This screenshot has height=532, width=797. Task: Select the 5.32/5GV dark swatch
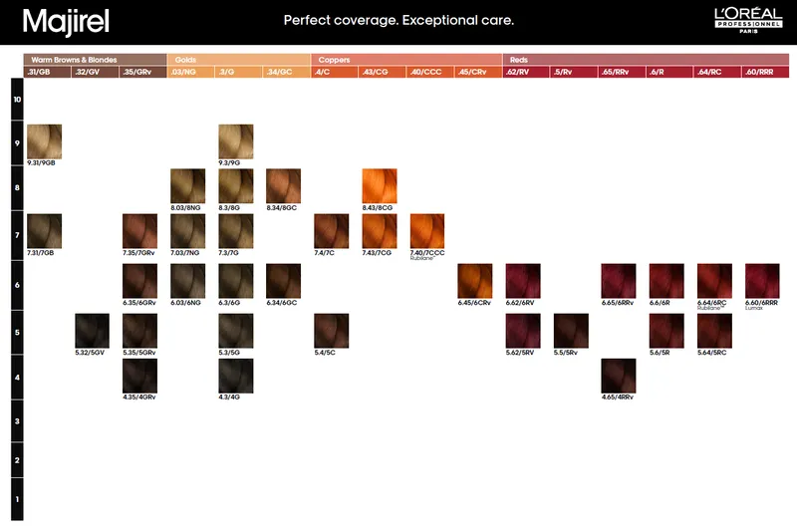pyautogui.click(x=92, y=331)
